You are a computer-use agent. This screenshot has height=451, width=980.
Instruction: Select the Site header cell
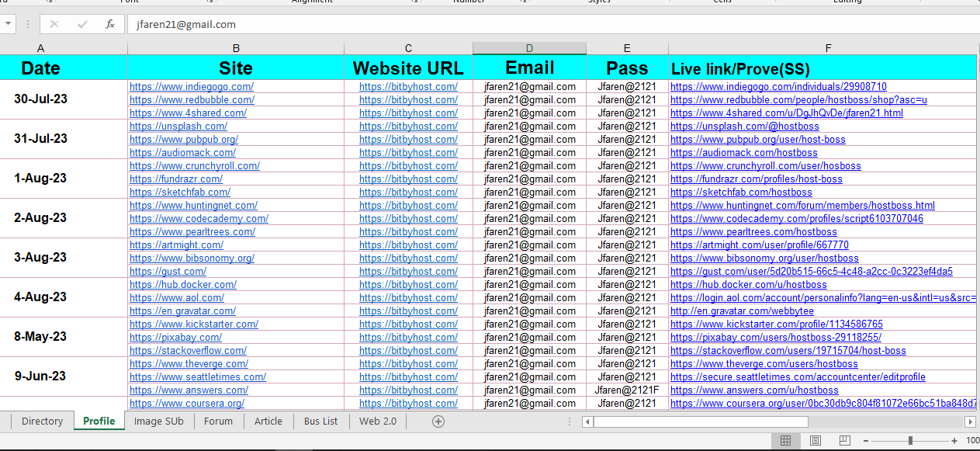tap(236, 68)
